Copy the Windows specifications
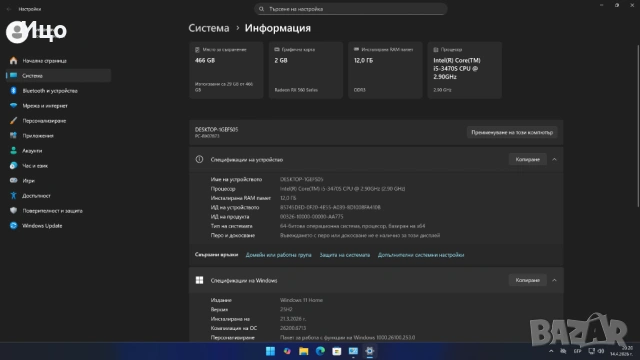 (527, 280)
